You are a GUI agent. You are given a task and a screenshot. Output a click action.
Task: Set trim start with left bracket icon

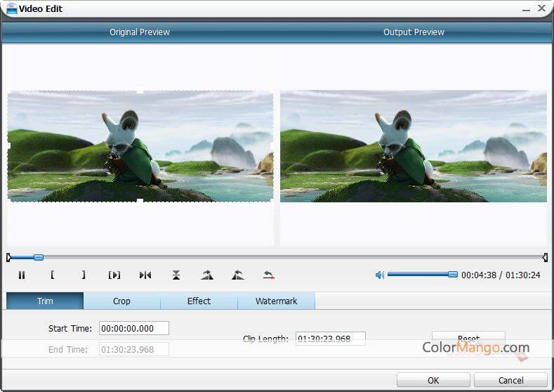[x=53, y=275]
